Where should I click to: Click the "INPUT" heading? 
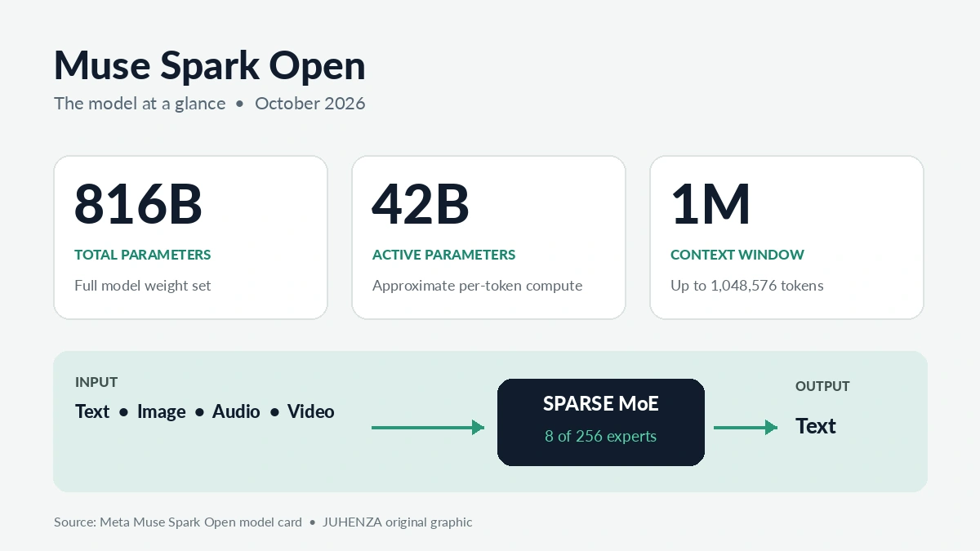96,382
